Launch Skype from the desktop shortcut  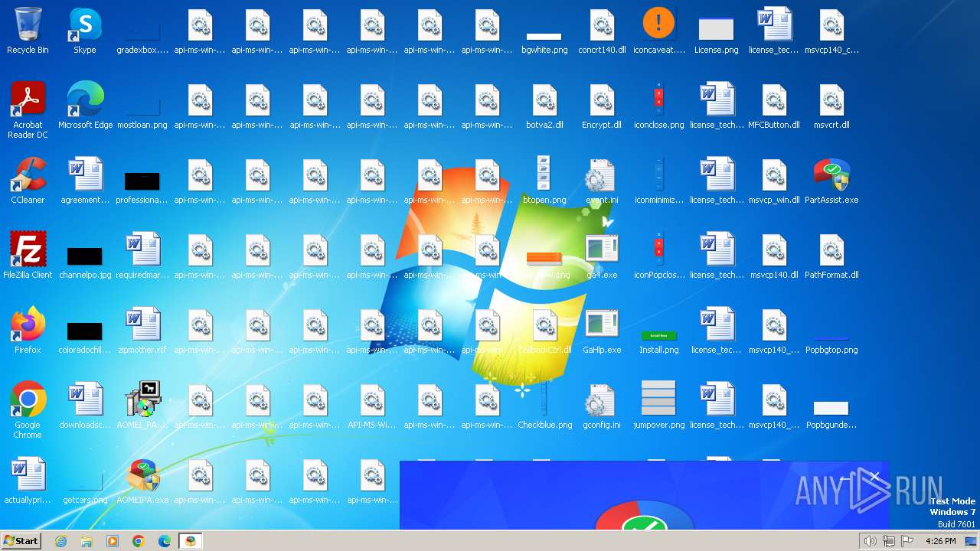(x=85, y=31)
